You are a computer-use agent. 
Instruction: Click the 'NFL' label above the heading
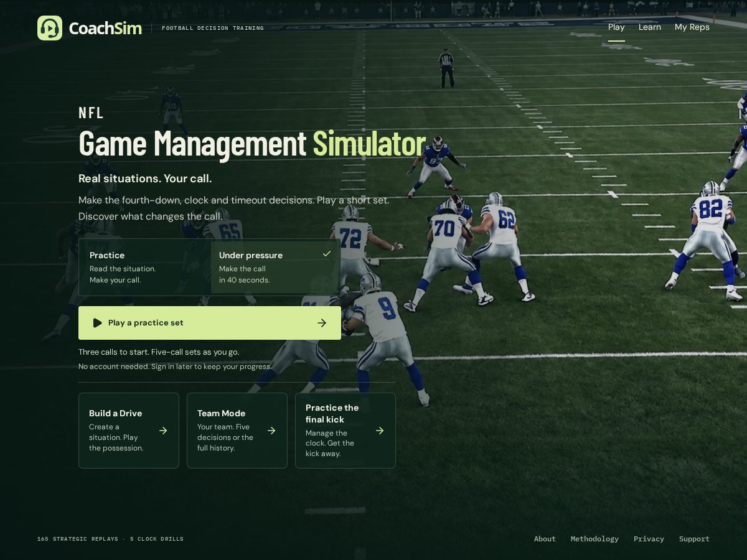91,113
